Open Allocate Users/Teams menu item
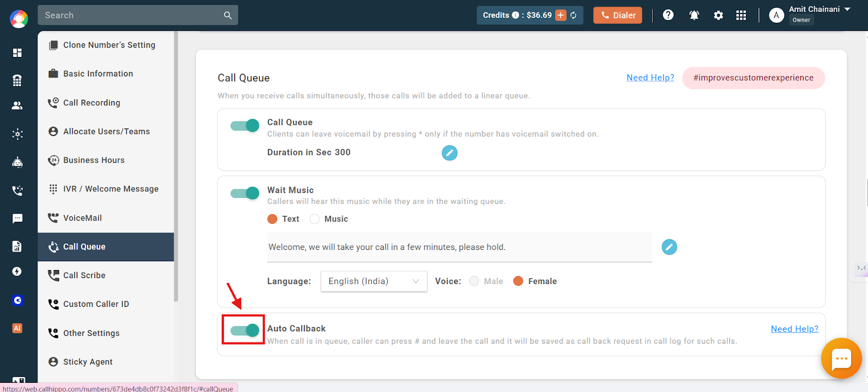868x392 pixels. [x=106, y=131]
